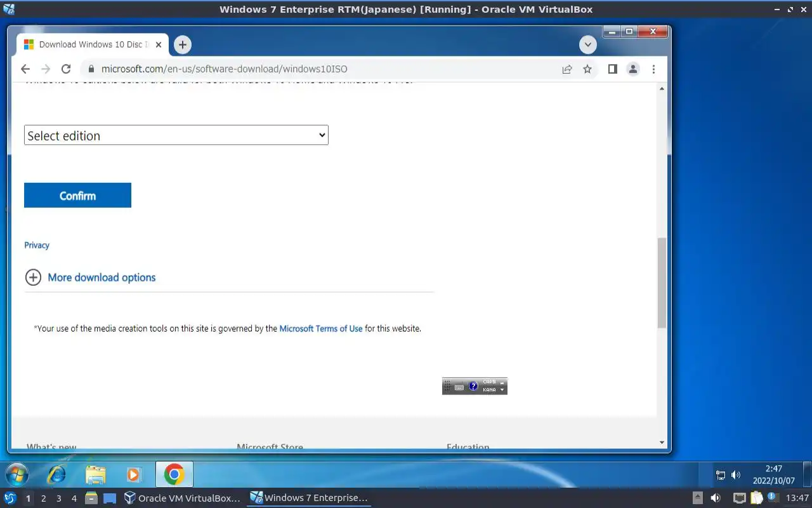Click the address bar URL
This screenshot has height=508, width=812.
(225, 69)
